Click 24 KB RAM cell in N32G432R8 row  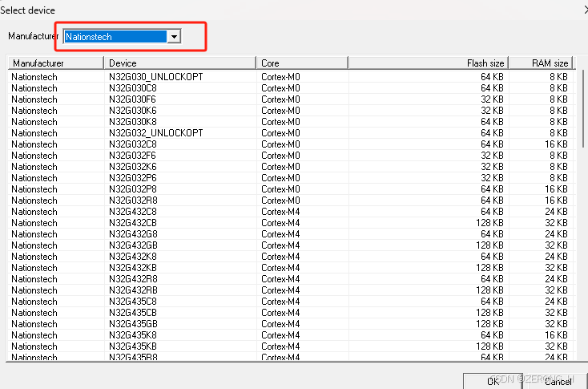click(556, 279)
